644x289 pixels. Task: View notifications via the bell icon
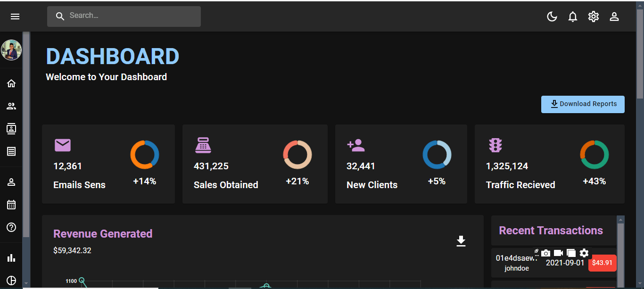(x=573, y=16)
